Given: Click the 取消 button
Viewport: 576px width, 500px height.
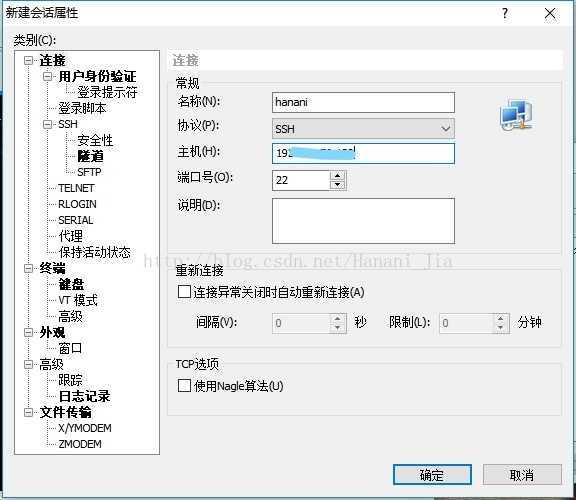Looking at the screenshot, I should [x=522, y=475].
